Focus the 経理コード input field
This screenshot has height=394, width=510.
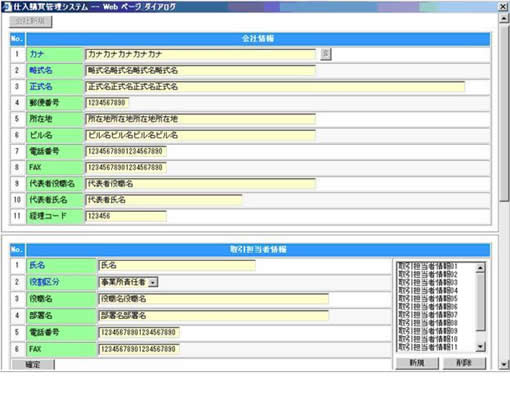126,216
